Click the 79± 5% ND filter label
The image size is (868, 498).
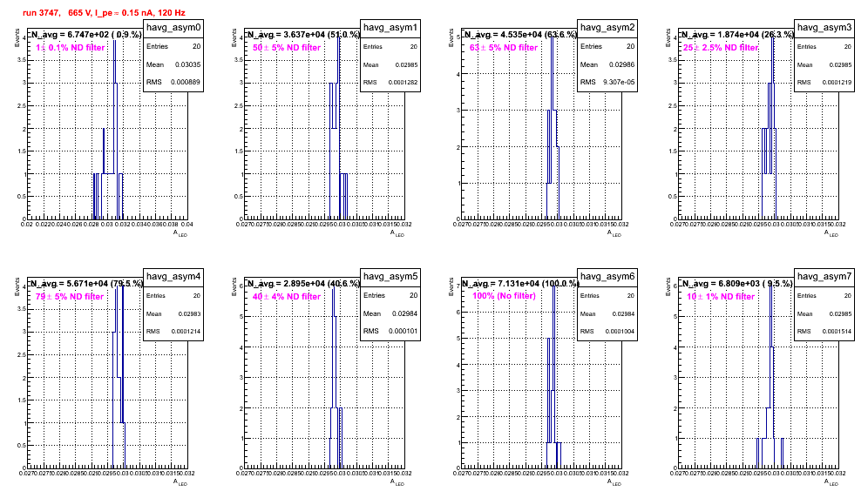point(70,297)
